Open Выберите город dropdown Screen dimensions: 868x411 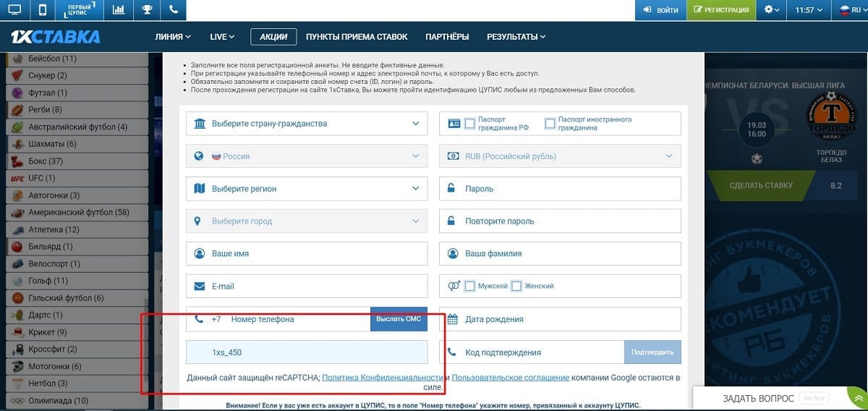307,221
